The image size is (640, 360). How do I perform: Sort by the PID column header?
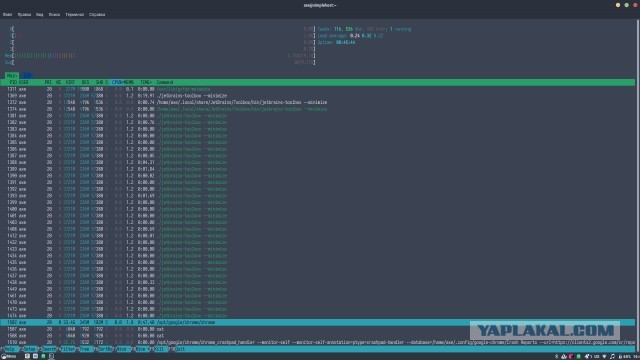[13, 82]
